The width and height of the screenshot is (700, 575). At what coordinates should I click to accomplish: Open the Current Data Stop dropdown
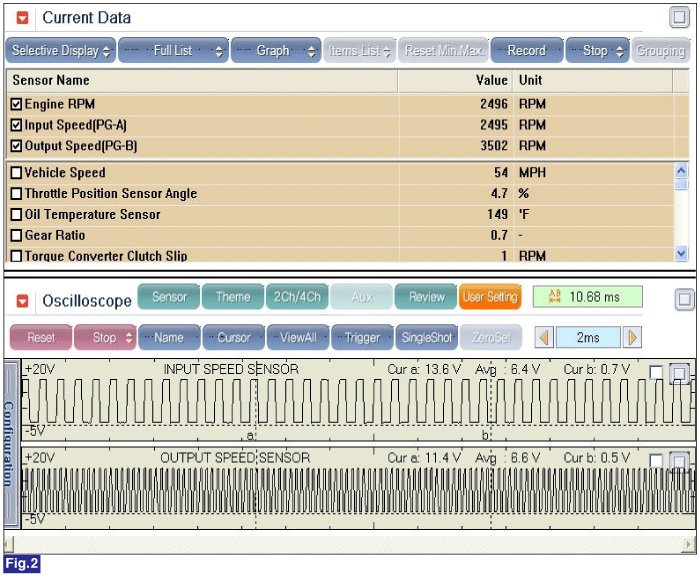point(597,50)
